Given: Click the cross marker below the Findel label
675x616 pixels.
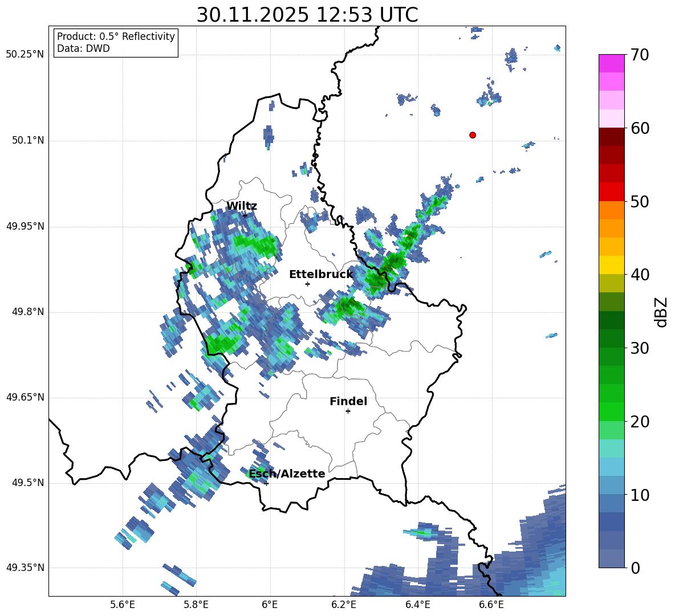Looking at the screenshot, I should [348, 411].
